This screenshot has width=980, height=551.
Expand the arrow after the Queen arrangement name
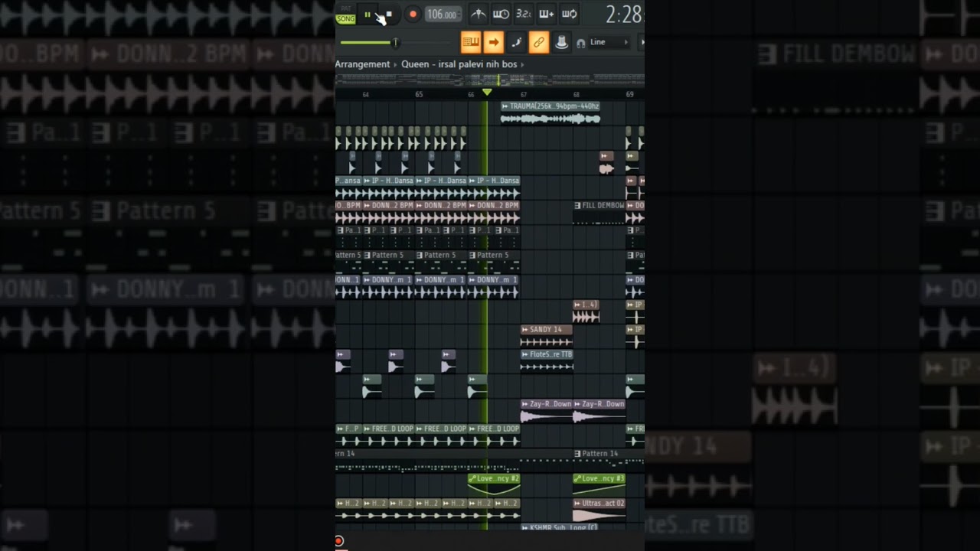(522, 64)
